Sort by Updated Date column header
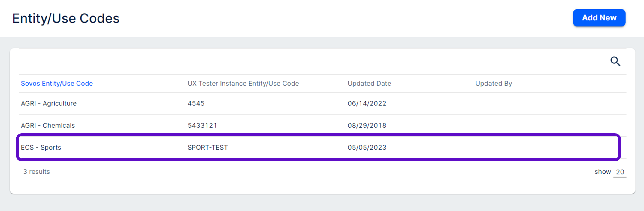 tap(369, 84)
